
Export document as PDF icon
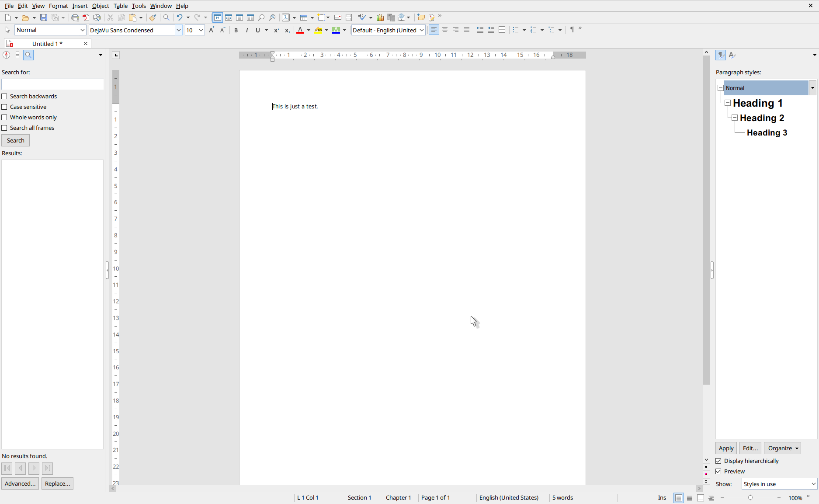click(x=86, y=17)
